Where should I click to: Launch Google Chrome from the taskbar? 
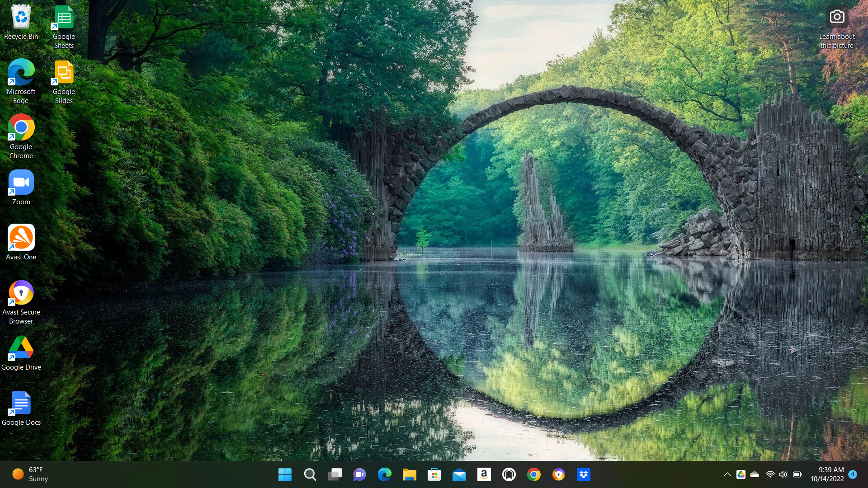click(x=533, y=474)
